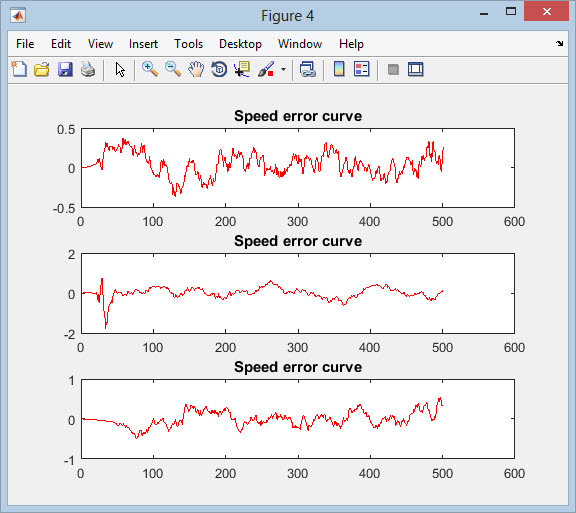Insert a colorbar using the toolbar icon

pyautogui.click(x=339, y=69)
